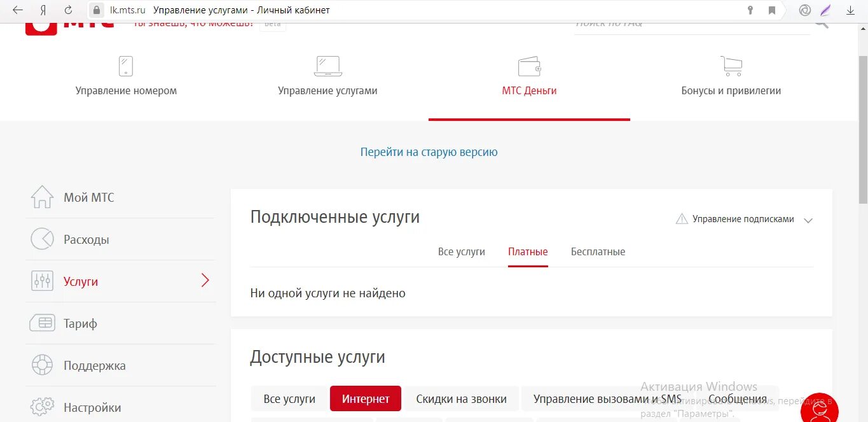Select Управление вызовами и SMS filter
868x422 pixels.
pyautogui.click(x=607, y=399)
